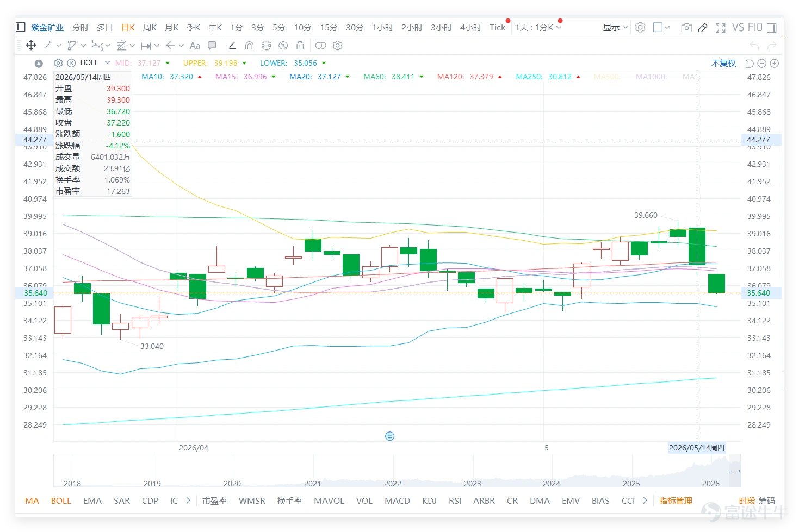Collapse indicator legend with up triangle
The width and height of the screenshot is (799, 532).
pyautogui.click(x=39, y=64)
